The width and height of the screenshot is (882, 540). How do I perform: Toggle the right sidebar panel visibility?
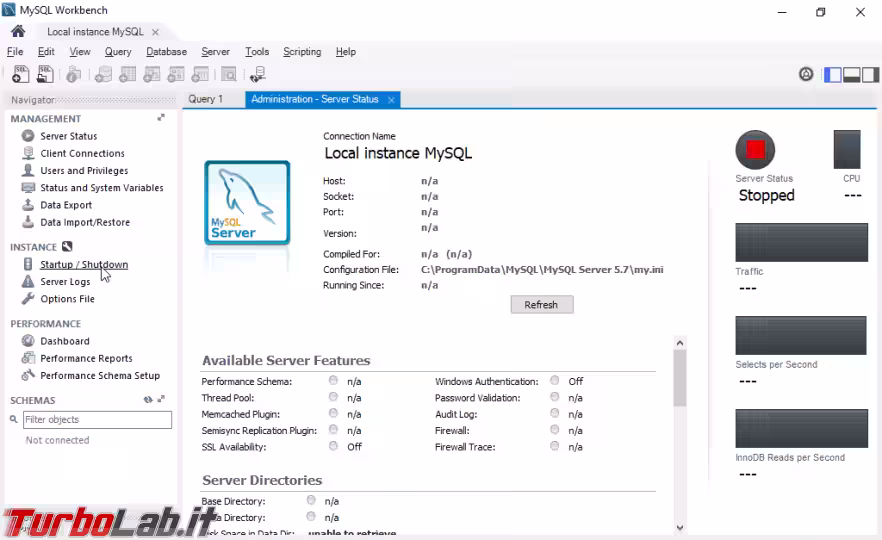871,75
